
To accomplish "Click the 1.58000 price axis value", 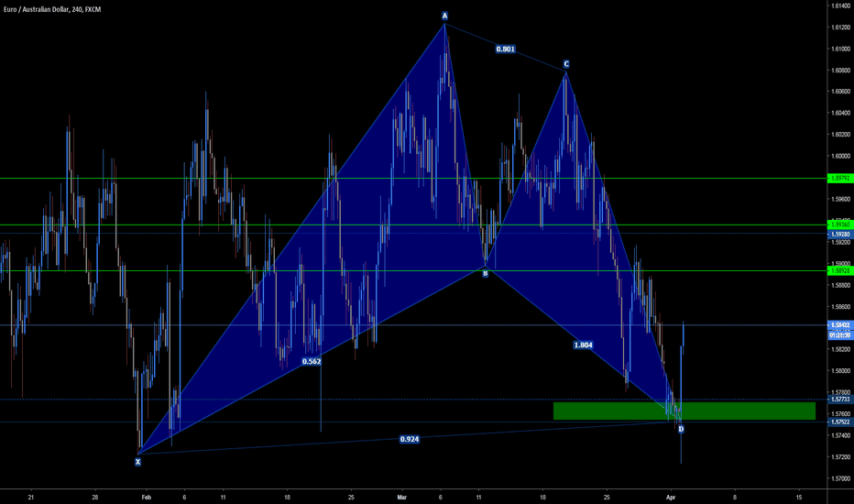I will pyautogui.click(x=841, y=371).
